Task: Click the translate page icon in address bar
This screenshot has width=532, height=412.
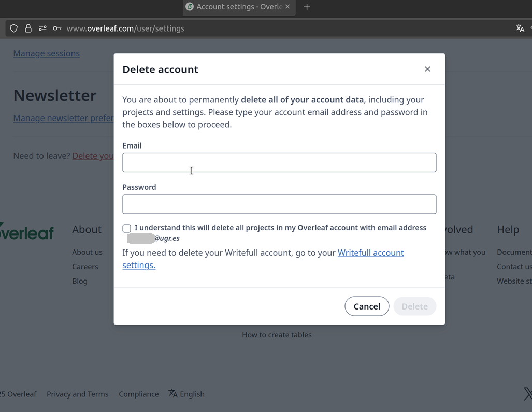Action: (520, 28)
